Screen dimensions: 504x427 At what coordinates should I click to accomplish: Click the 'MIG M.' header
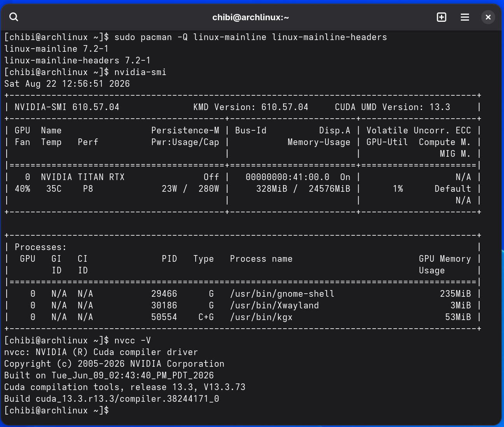point(455,154)
